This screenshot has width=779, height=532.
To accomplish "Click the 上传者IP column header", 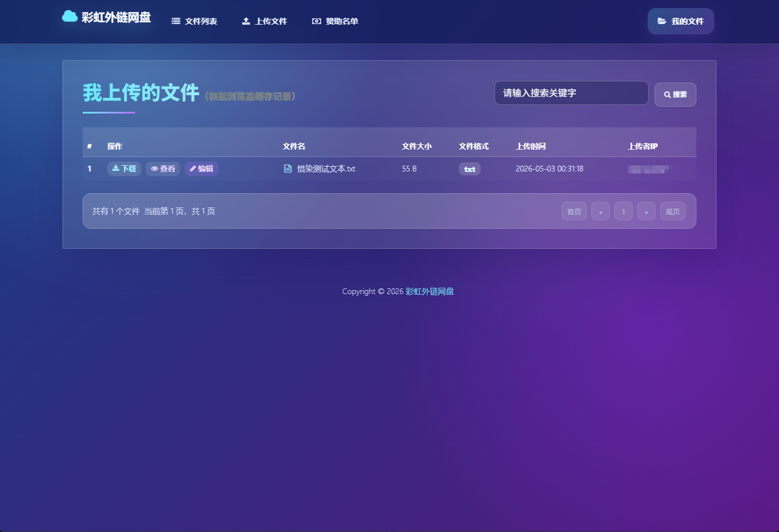I will tap(642, 146).
